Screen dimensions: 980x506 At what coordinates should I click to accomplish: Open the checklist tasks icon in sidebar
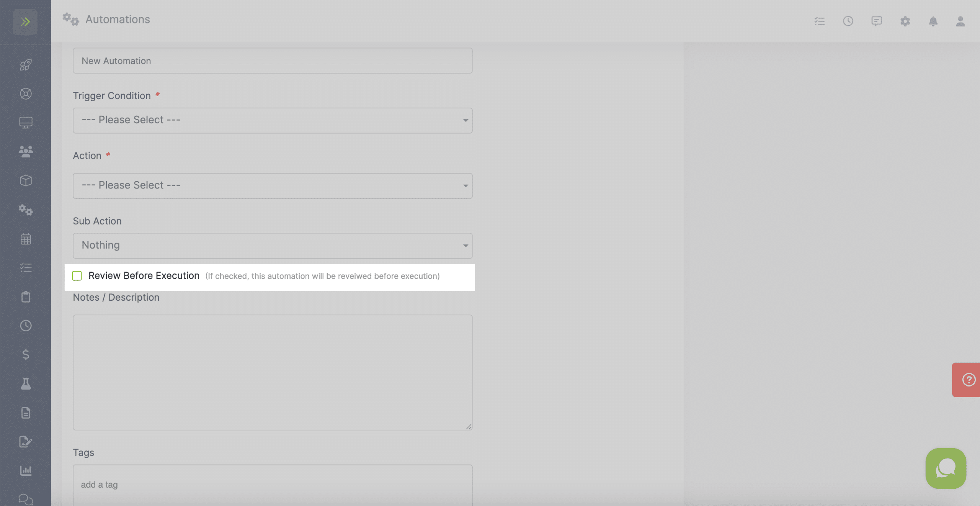tap(26, 267)
